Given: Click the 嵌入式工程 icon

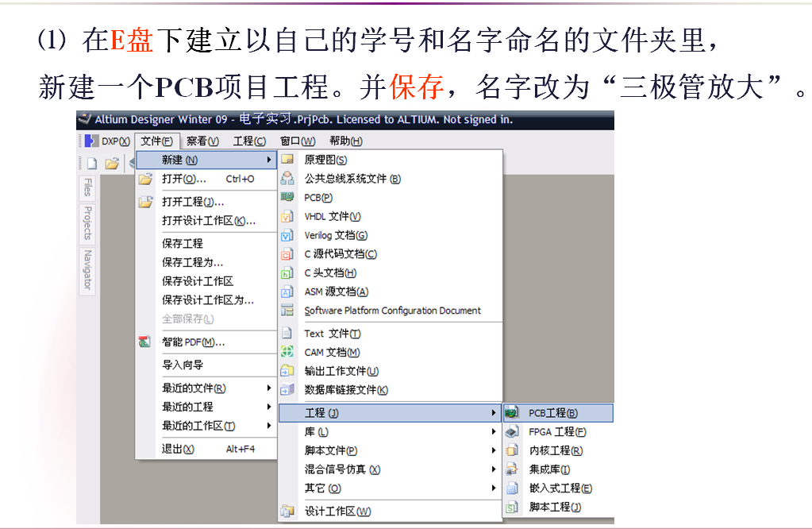Looking at the screenshot, I should click(x=512, y=488).
